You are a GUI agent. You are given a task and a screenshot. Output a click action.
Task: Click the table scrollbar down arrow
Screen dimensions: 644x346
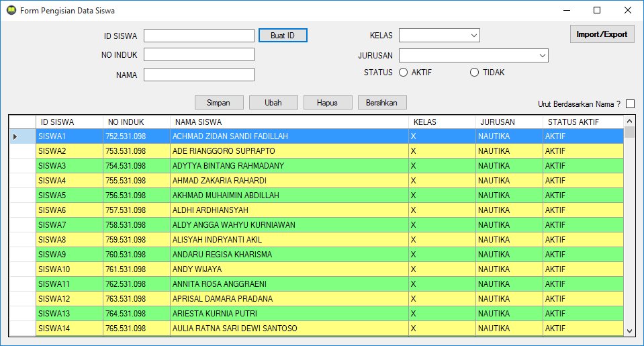tap(629, 331)
